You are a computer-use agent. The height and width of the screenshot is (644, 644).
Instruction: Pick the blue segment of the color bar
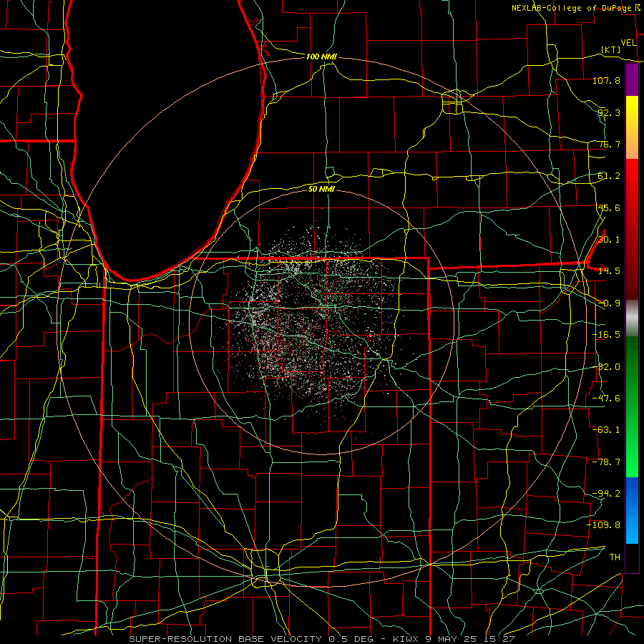click(632, 510)
